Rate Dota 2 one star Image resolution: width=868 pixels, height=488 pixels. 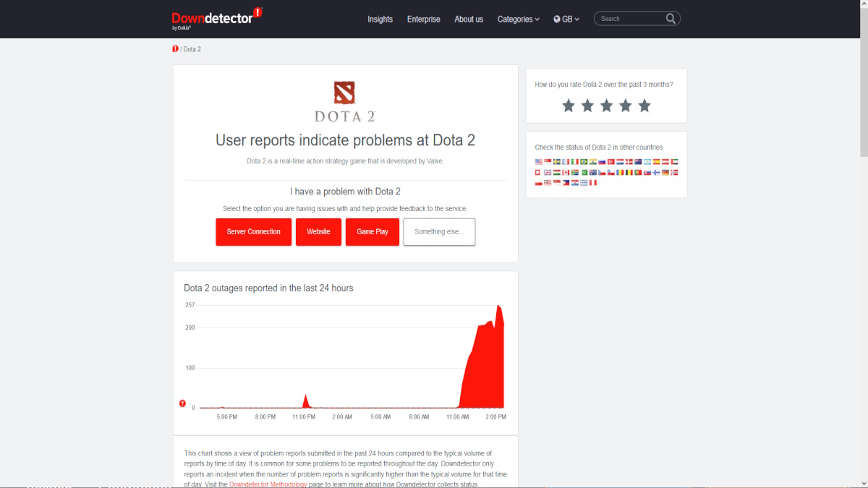569,106
